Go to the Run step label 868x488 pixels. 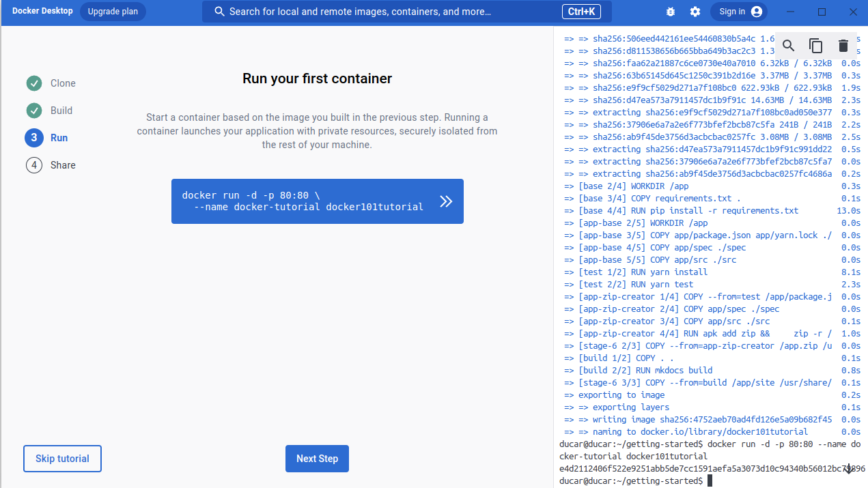pos(59,138)
